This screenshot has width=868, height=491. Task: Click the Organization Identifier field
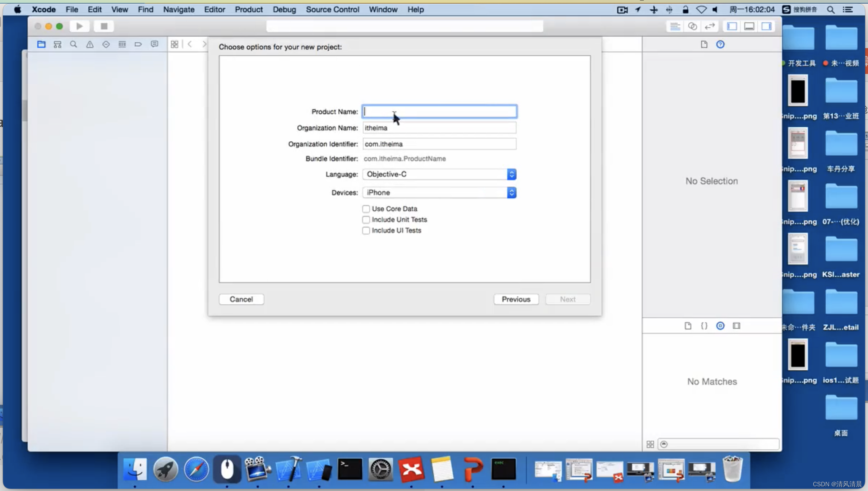(439, 144)
